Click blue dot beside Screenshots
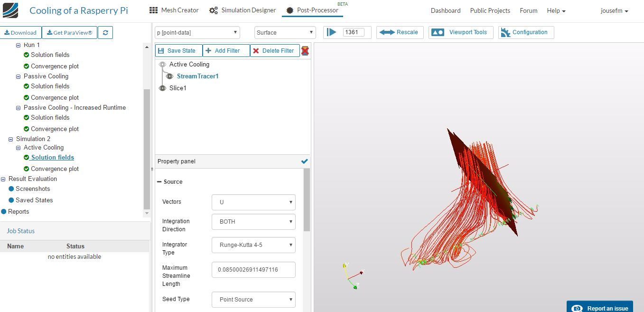This screenshot has height=312, width=644. point(11,189)
